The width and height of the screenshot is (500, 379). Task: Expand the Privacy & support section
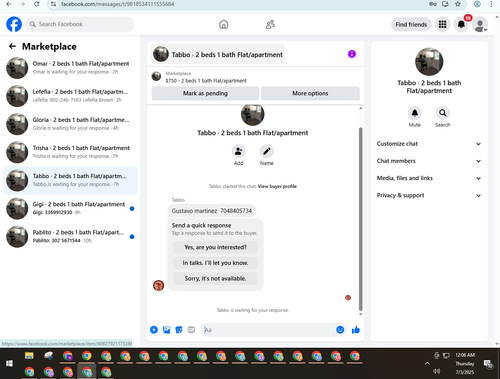coord(429,195)
